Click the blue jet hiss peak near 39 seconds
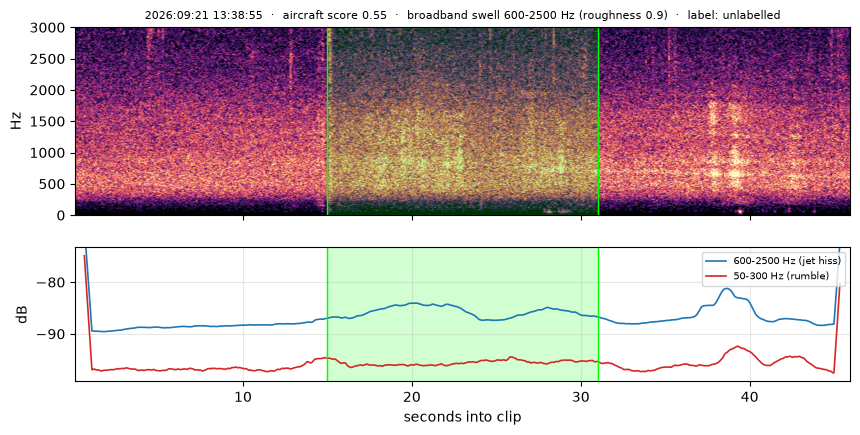The width and height of the screenshot is (860, 435). click(727, 289)
